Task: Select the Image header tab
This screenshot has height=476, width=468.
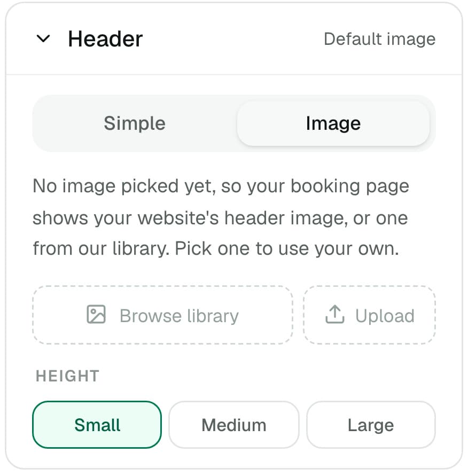Action: point(333,123)
